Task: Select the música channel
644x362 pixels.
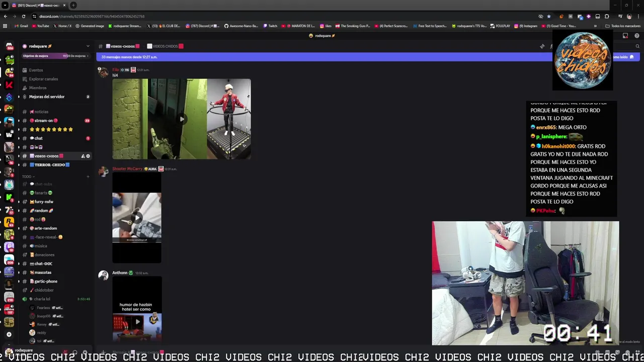Action: tap(56, 246)
